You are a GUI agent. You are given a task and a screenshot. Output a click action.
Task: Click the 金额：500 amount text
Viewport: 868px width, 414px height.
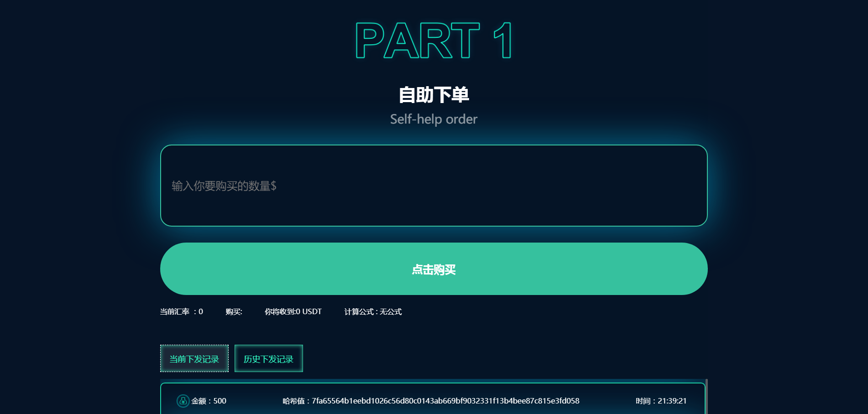pyautogui.click(x=208, y=401)
